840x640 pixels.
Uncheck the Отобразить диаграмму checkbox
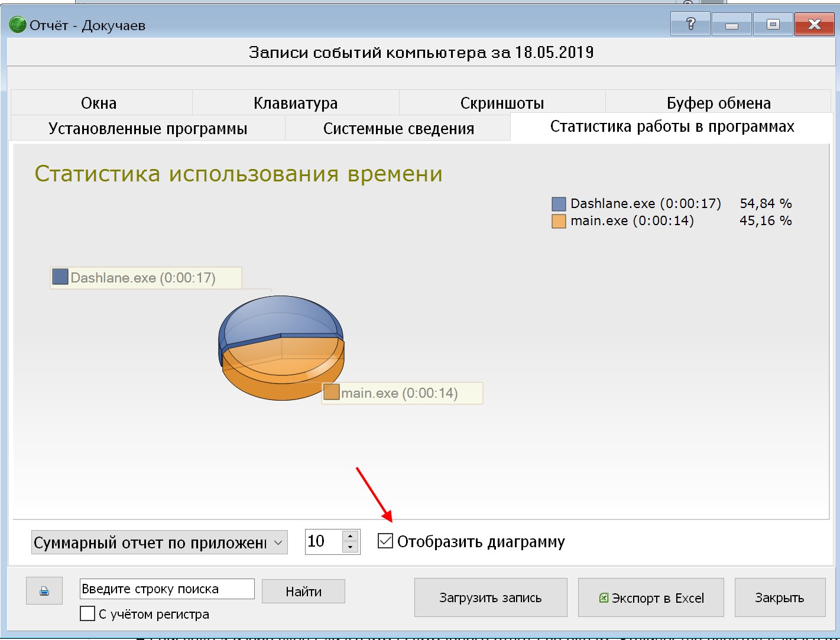[385, 541]
